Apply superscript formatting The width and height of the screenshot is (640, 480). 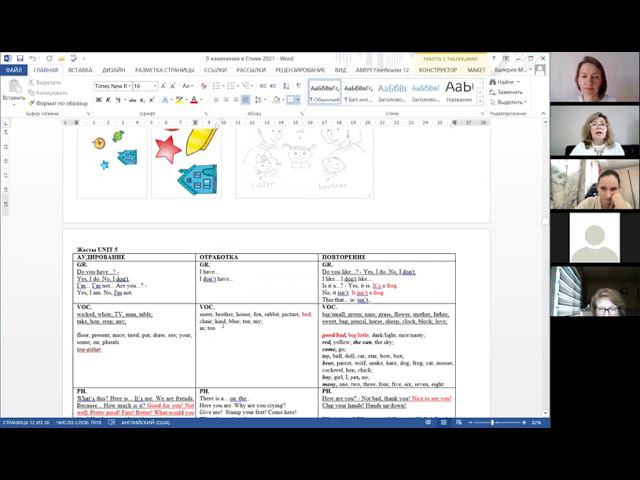tap(152, 100)
